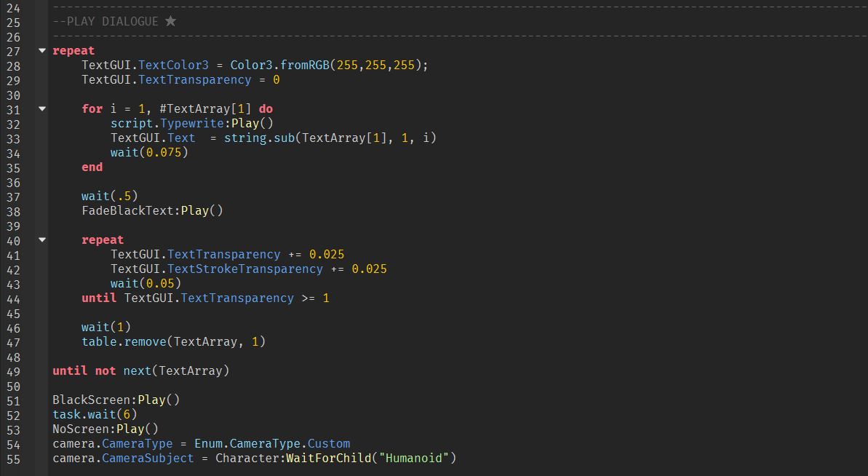Click 'wait(0.05)' on line 43
This screenshot has width=868, height=476.
tap(146, 283)
